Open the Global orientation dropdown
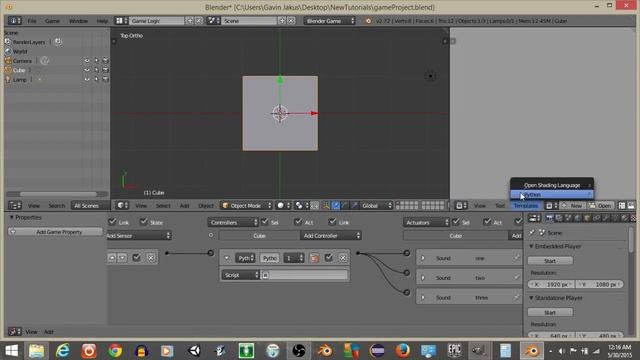Viewport: 640px width, 360px height. pos(376,206)
